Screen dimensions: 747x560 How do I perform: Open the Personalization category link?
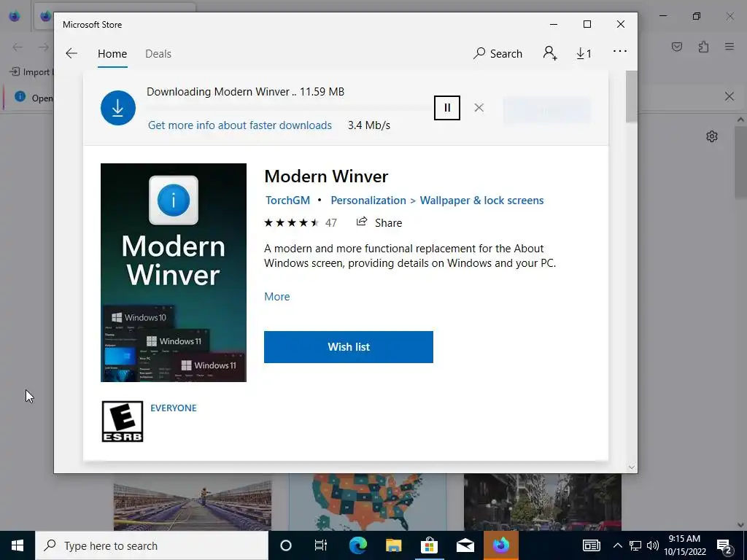click(368, 201)
